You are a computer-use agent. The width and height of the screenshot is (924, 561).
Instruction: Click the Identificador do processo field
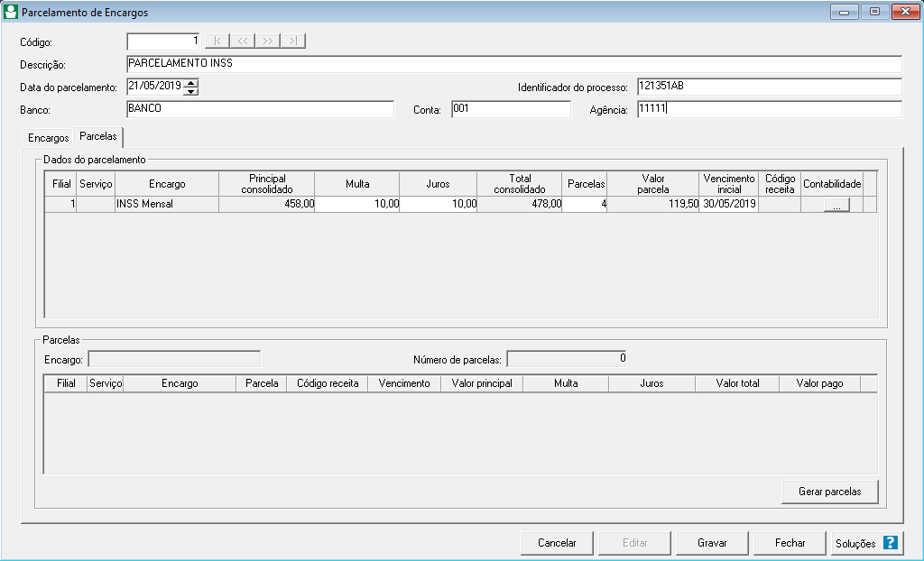click(x=769, y=87)
